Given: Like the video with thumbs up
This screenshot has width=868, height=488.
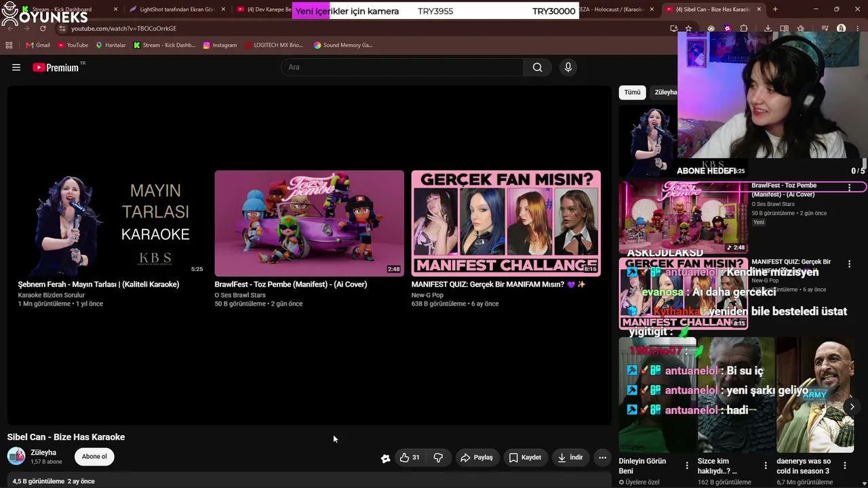Looking at the screenshot, I should click(x=410, y=457).
